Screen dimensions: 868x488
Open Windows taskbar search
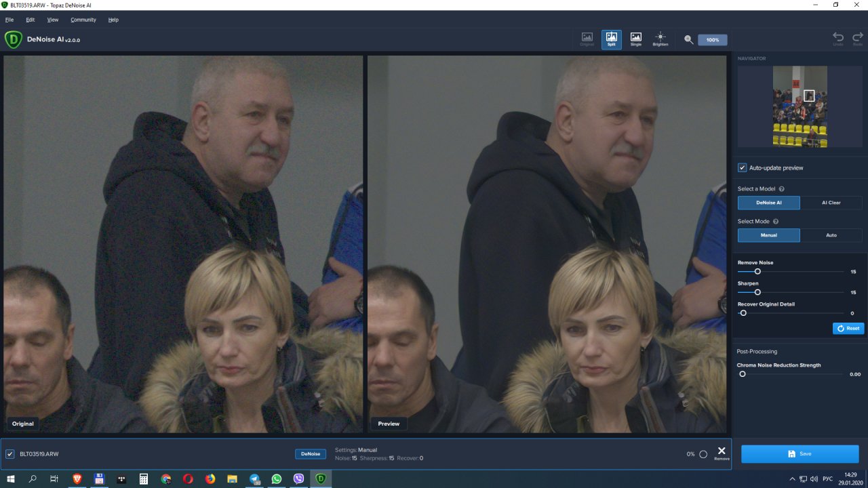[x=33, y=479]
